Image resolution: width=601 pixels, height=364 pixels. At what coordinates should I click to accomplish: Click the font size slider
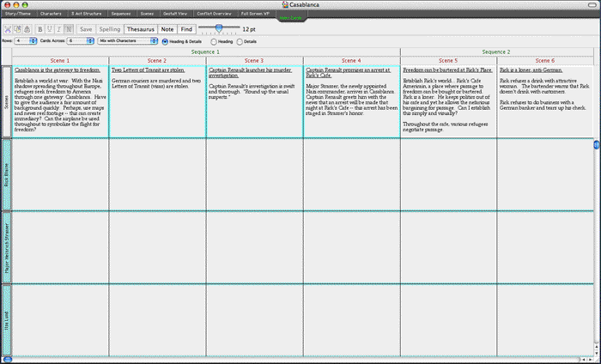(218, 29)
